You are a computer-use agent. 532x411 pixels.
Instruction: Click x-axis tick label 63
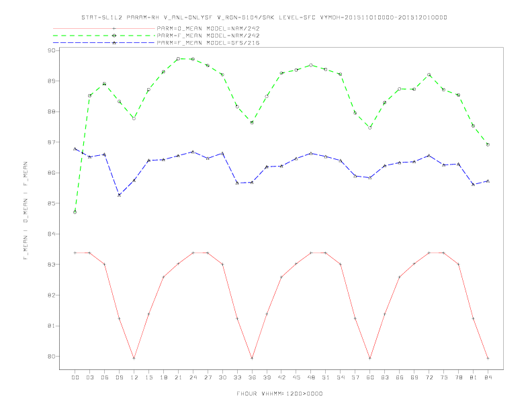(385, 377)
